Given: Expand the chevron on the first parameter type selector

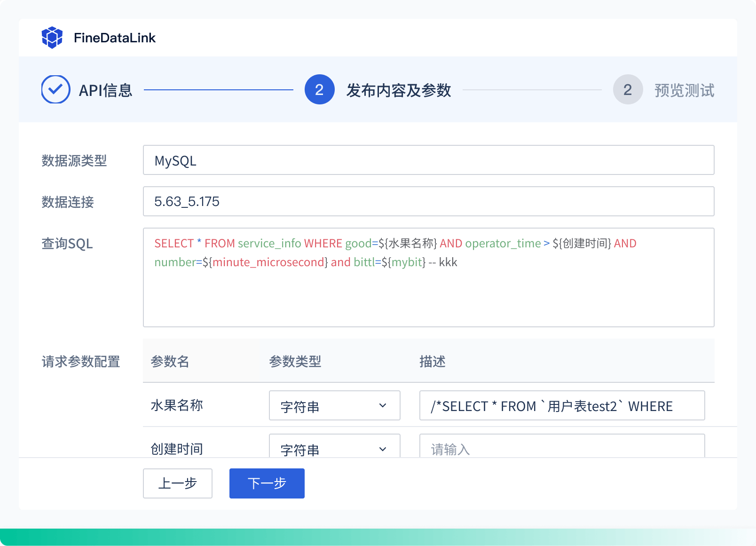Looking at the screenshot, I should click(383, 405).
